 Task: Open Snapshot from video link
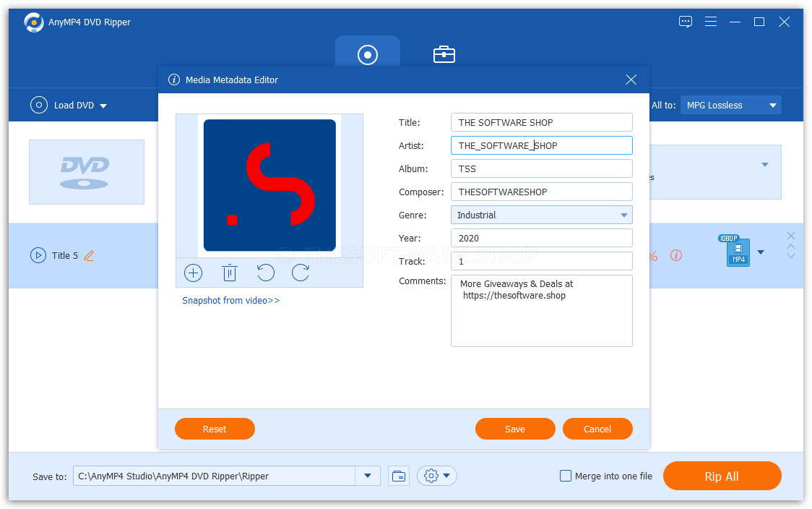pos(231,301)
